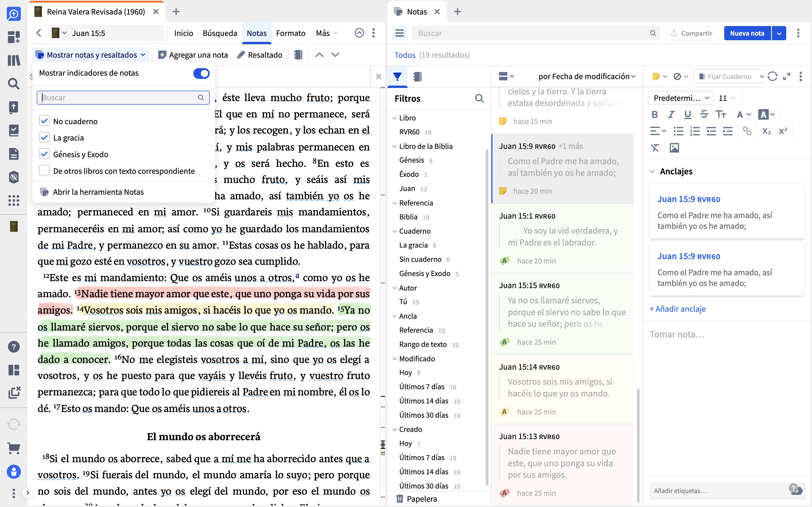
Task: Insert an image into the note
Action: [x=675, y=148]
